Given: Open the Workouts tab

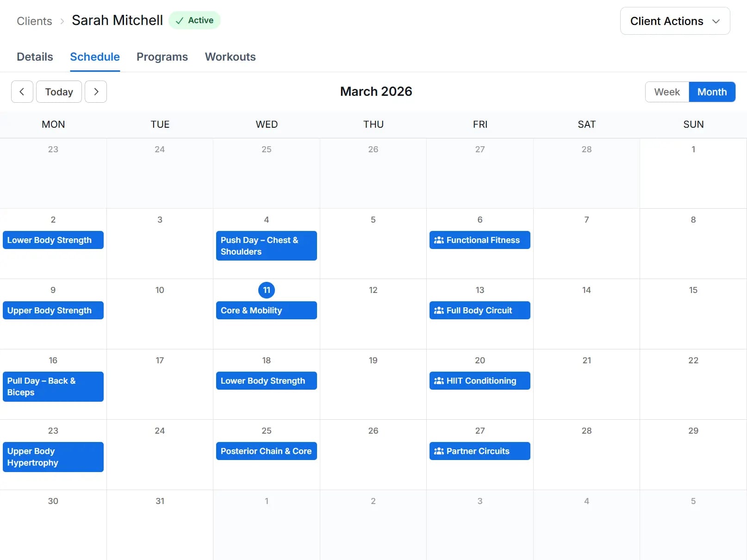Looking at the screenshot, I should click(230, 56).
